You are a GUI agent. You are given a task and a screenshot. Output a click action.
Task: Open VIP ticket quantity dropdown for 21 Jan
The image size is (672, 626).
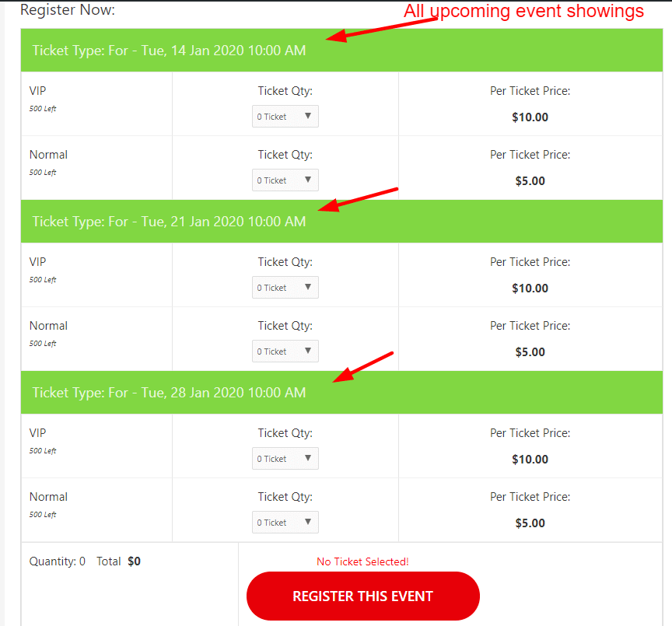coord(285,287)
